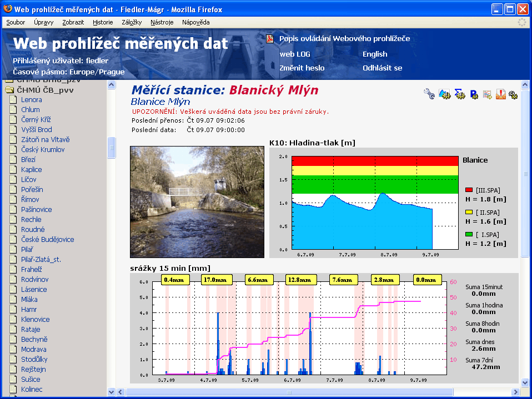The height and width of the screenshot is (399, 532).
Task: Open the graph settings icon with gear
Action: [444, 94]
